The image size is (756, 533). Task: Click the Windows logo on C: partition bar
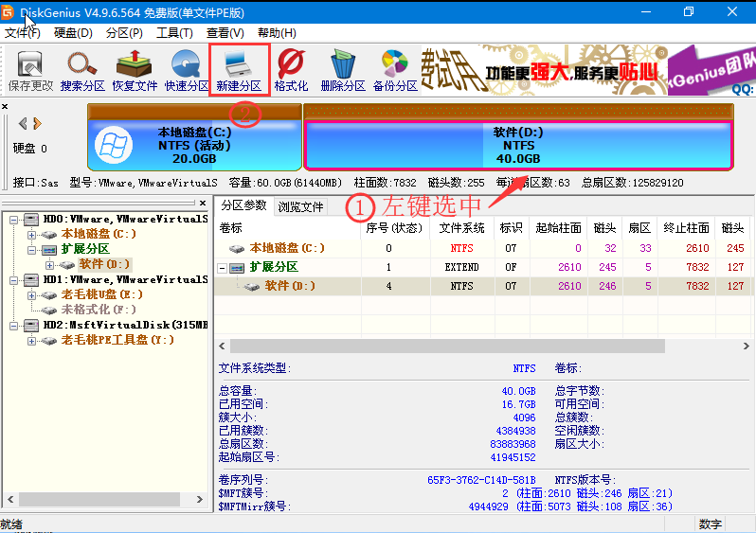(114, 145)
